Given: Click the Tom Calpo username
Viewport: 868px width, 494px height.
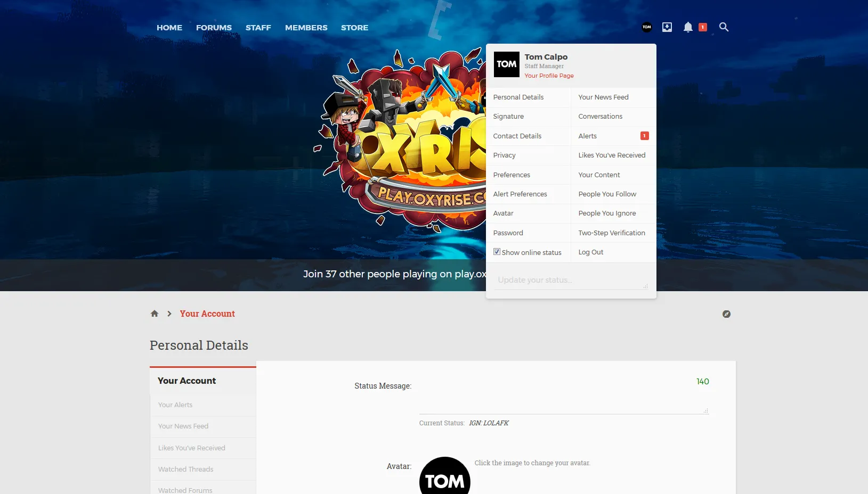Looking at the screenshot, I should click(x=546, y=57).
